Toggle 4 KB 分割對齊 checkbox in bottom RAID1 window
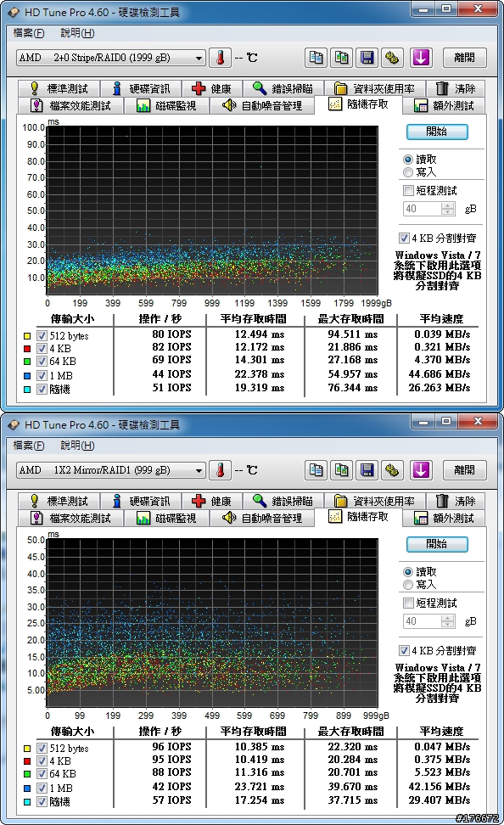This screenshot has height=825, width=504. [404, 651]
